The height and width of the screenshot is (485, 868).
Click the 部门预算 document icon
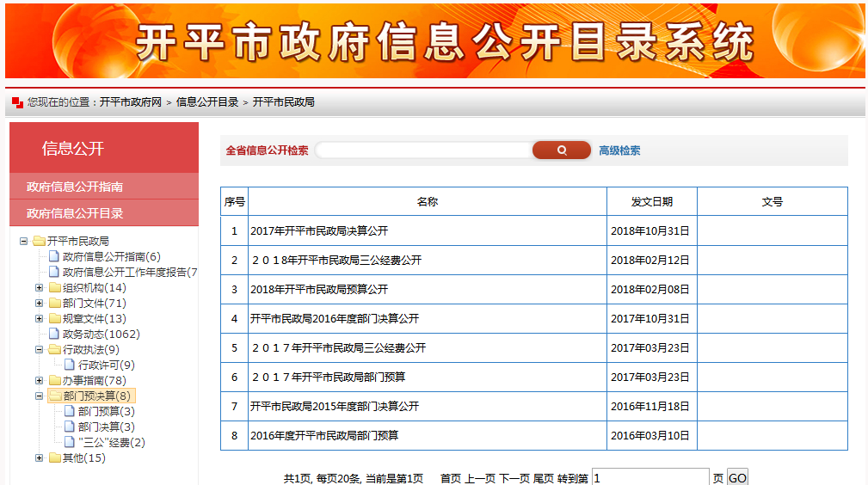(x=70, y=412)
